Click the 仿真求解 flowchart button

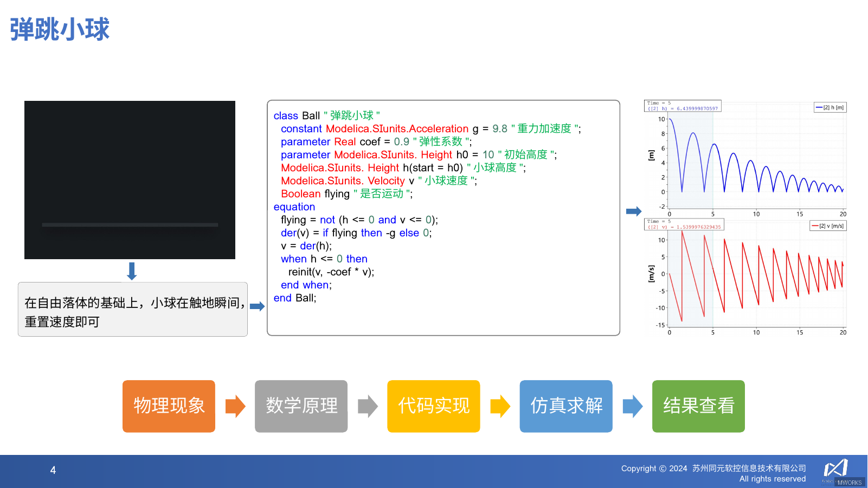tap(566, 406)
